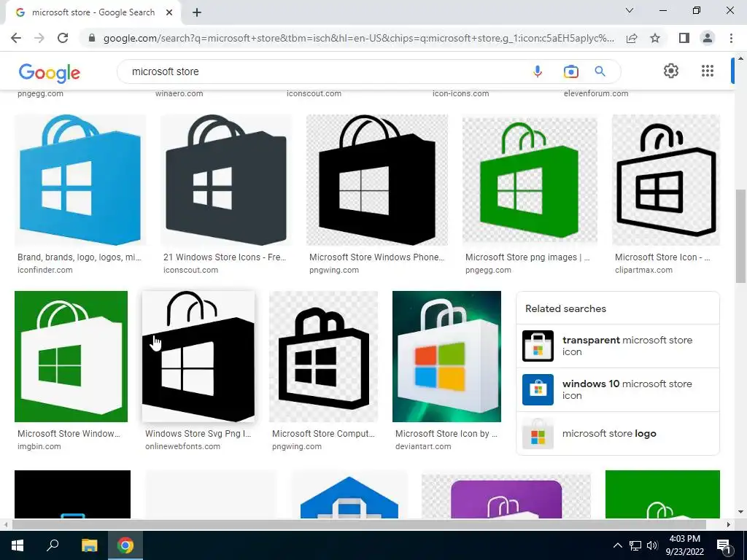The height and width of the screenshot is (560, 747).
Task: Search related transparent microsoft store icon
Action: pos(618,346)
